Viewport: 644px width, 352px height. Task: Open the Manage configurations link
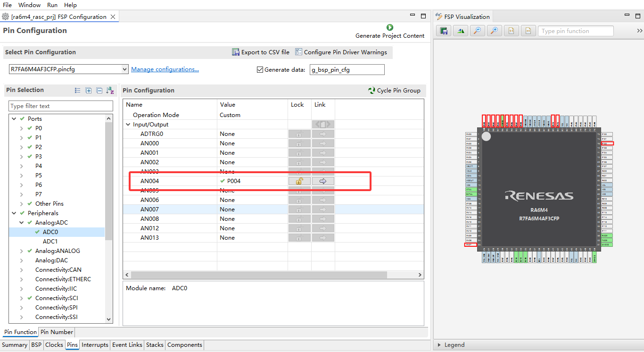pyautogui.click(x=165, y=69)
